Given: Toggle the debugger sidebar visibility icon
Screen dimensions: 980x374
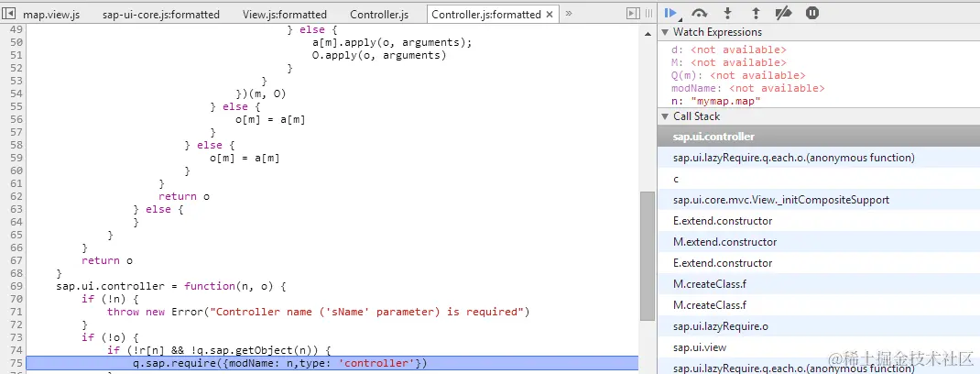Looking at the screenshot, I should [x=633, y=13].
